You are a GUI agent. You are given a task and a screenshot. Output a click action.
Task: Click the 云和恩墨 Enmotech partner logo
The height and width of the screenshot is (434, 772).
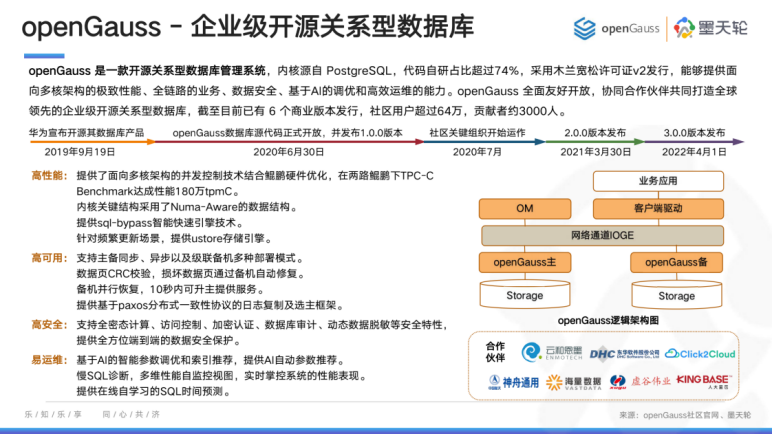coord(551,353)
